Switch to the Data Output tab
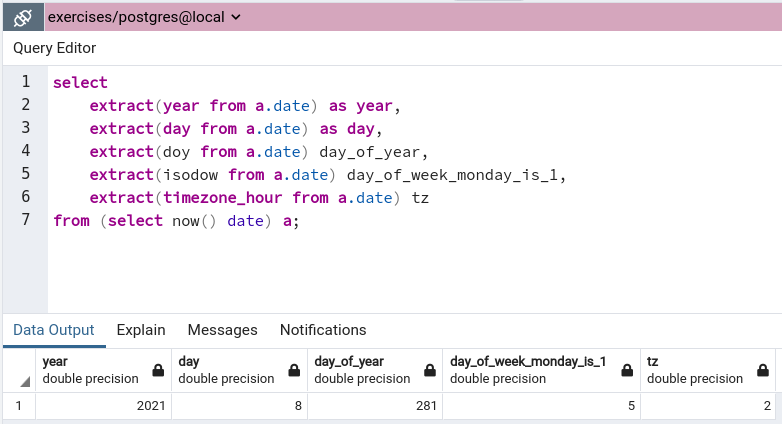782x424 pixels. click(54, 330)
